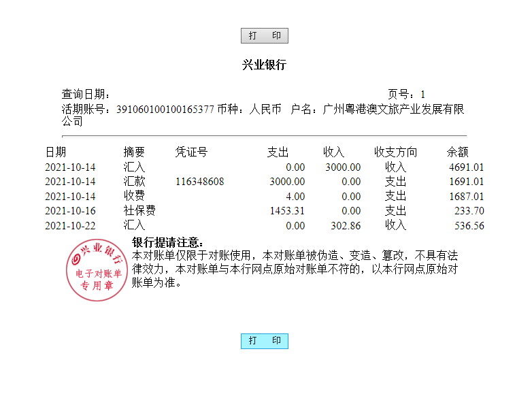
Task: Click the balance 1687.01
Action: pyautogui.click(x=466, y=196)
